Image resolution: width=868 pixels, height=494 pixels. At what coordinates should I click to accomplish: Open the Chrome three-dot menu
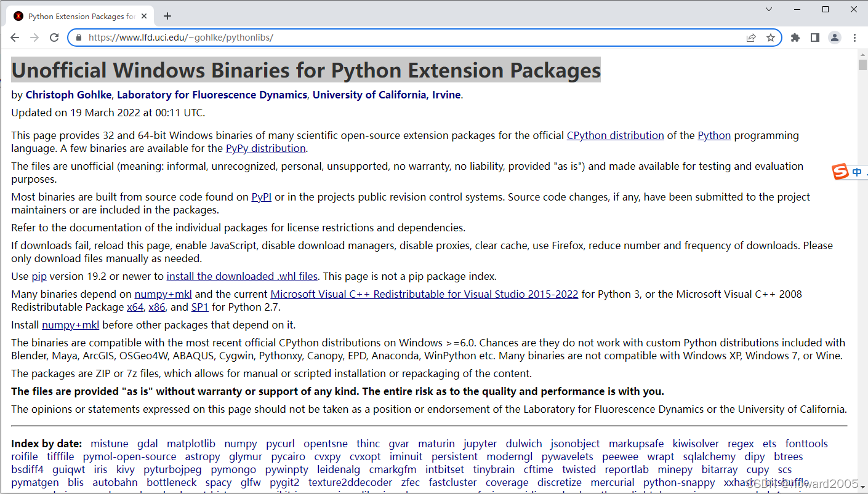pyautogui.click(x=854, y=38)
